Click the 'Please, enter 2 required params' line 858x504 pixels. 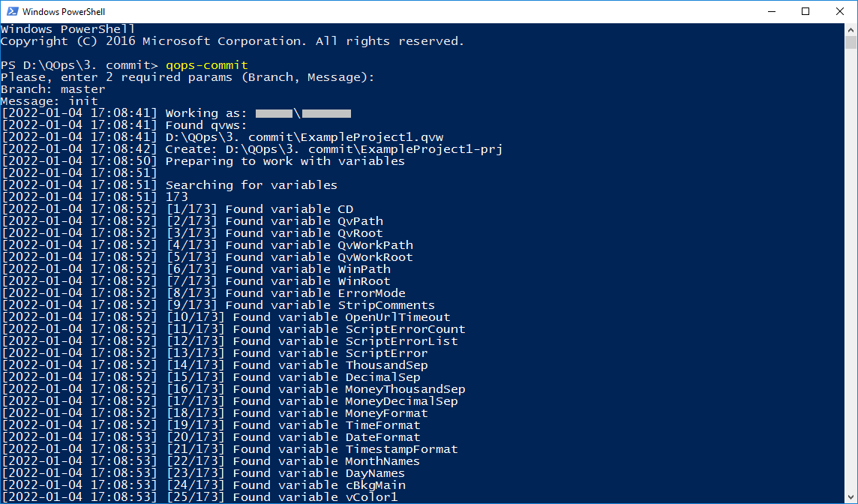click(x=187, y=77)
